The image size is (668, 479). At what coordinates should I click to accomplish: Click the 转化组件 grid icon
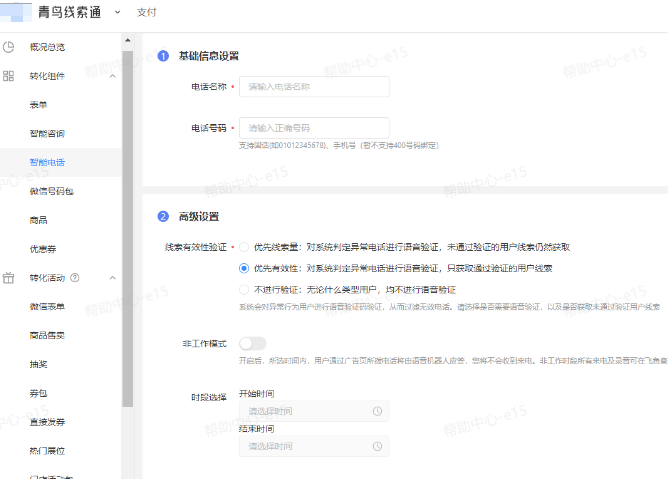8,76
